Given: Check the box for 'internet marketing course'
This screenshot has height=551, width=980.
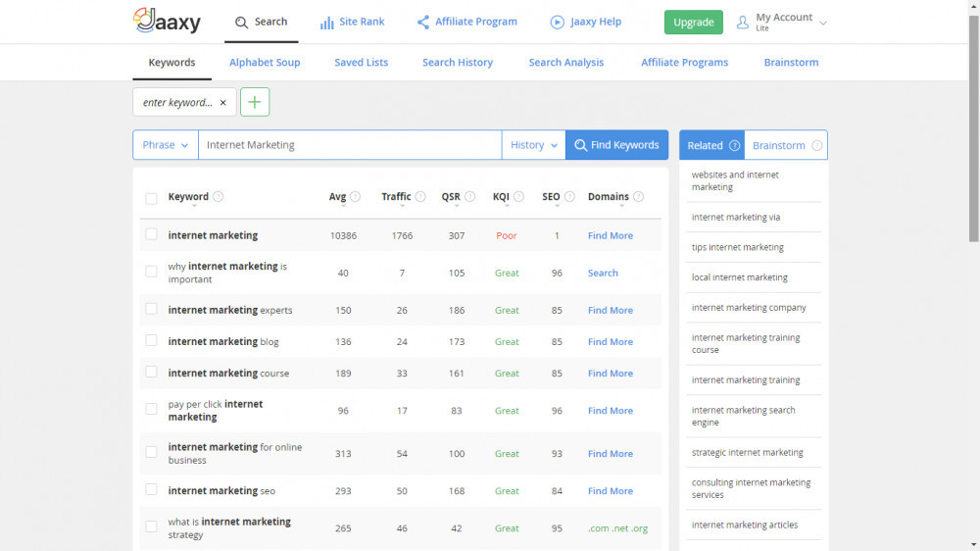Looking at the screenshot, I should tap(151, 372).
